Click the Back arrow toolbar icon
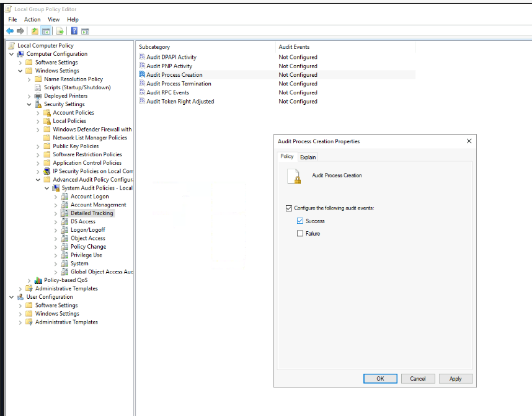The height and width of the screenshot is (416, 532). point(10,31)
